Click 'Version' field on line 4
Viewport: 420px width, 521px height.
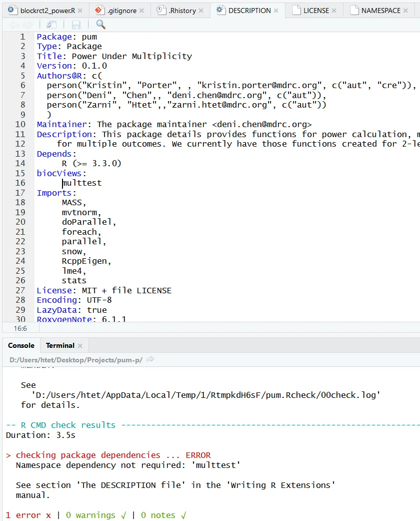[x=54, y=66]
